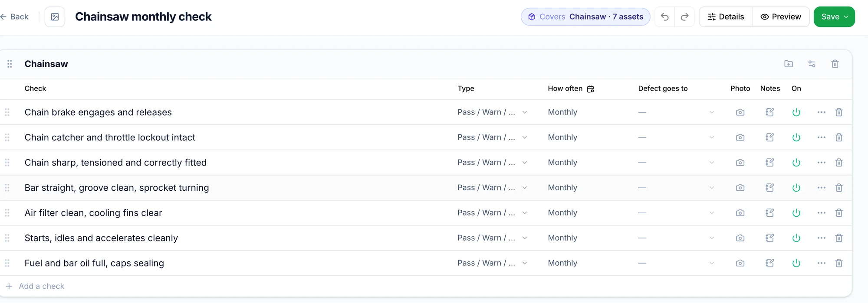Open more options for Chain brake row
Viewport: 868px width, 303px height.
click(x=821, y=112)
